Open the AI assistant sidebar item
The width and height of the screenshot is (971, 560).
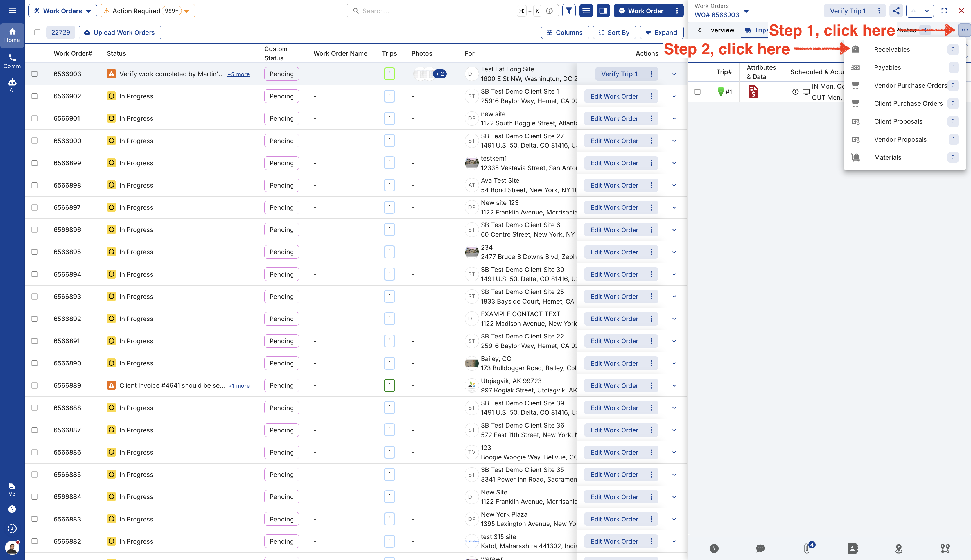click(12, 85)
